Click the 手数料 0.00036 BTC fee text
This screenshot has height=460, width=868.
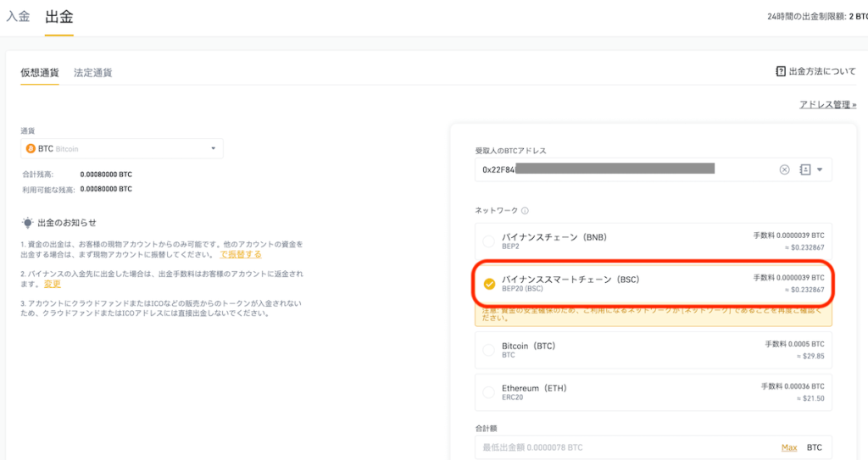pyautogui.click(x=793, y=386)
